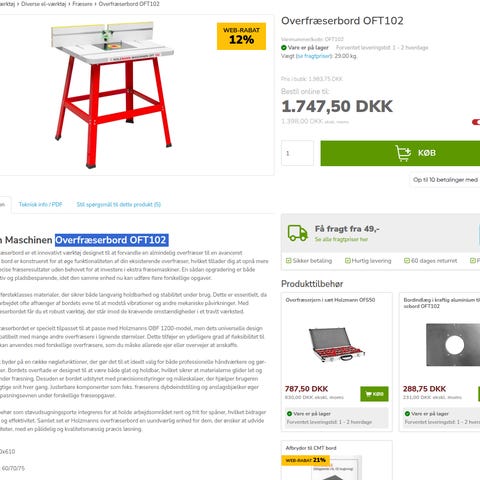Click the Hurtig levering check icon
The height and width of the screenshot is (480, 480).
pyautogui.click(x=348, y=261)
